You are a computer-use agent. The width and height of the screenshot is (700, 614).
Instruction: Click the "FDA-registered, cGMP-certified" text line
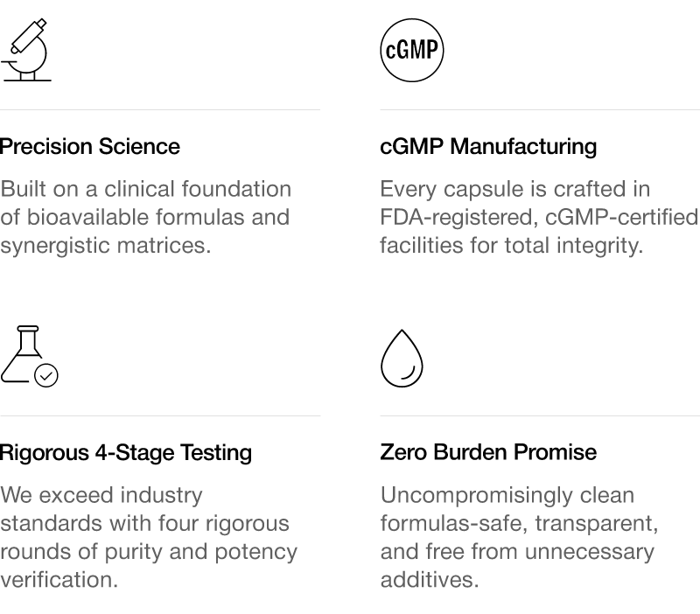tap(538, 217)
